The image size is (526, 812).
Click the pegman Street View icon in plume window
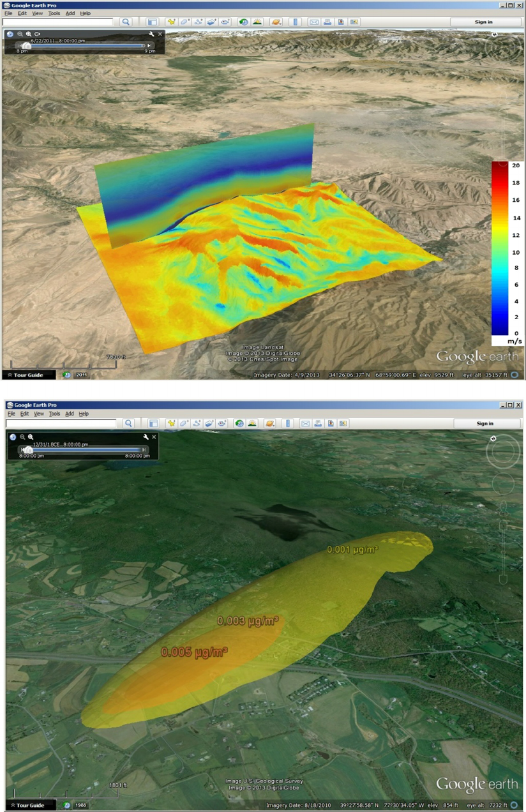pos(503,508)
